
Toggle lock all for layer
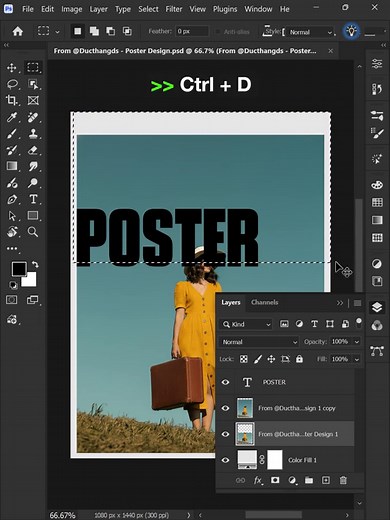(x=299, y=359)
